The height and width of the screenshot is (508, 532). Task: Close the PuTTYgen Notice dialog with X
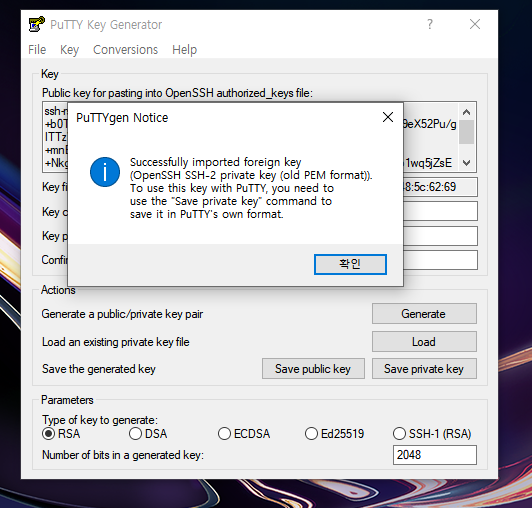[388, 117]
